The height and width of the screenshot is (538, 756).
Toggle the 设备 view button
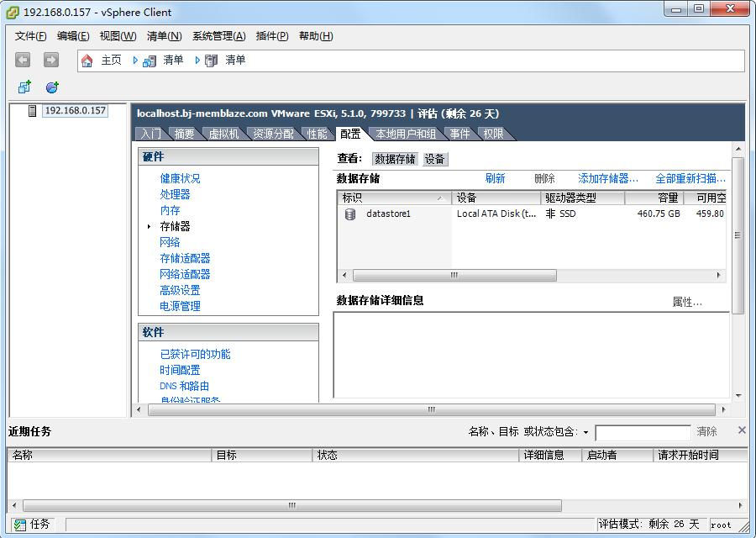tap(435, 159)
